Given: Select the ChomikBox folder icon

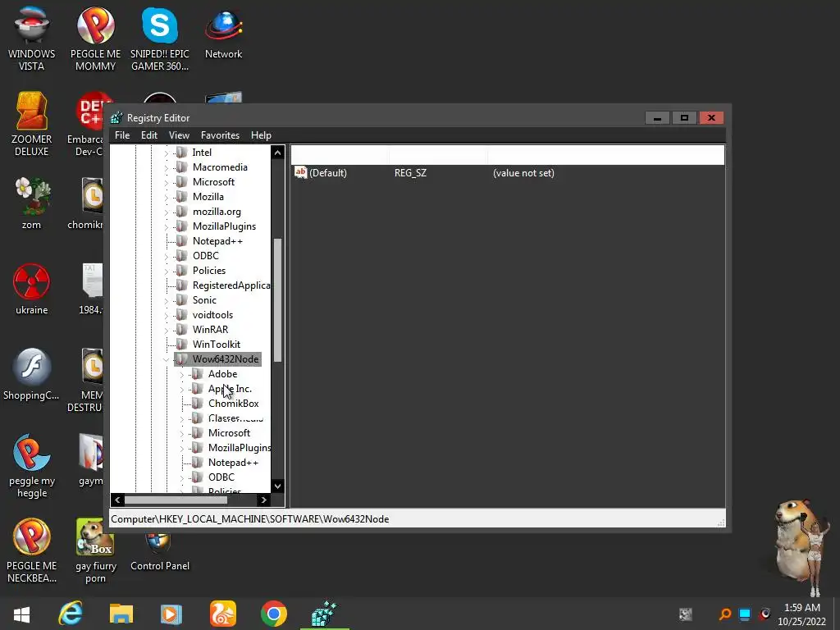Looking at the screenshot, I should point(198,404).
